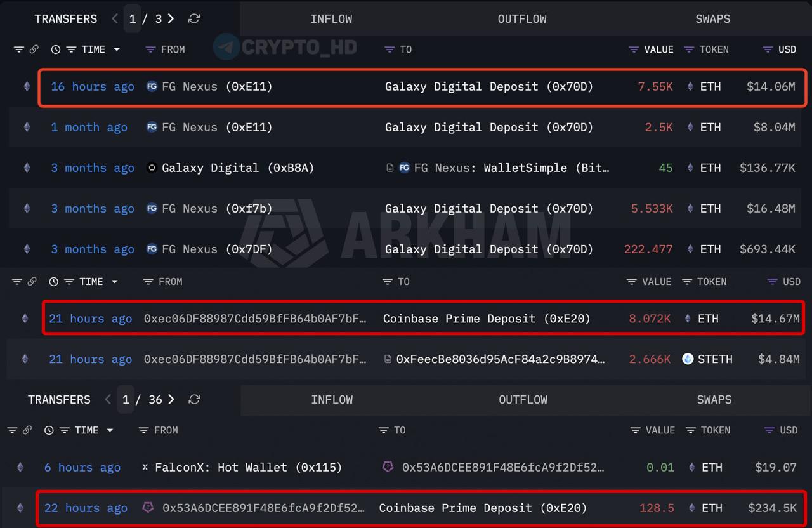Open the 16 hours ago transaction link
812x528 pixels.
tap(93, 86)
